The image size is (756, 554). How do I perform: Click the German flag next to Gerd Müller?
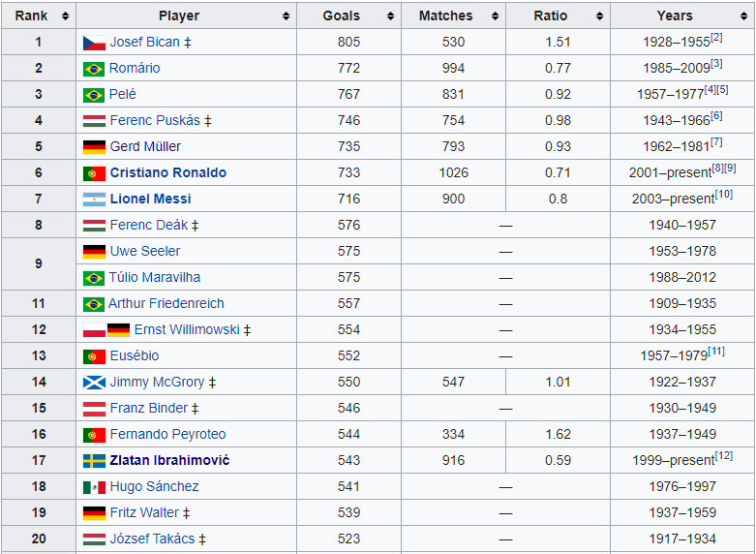point(94,147)
